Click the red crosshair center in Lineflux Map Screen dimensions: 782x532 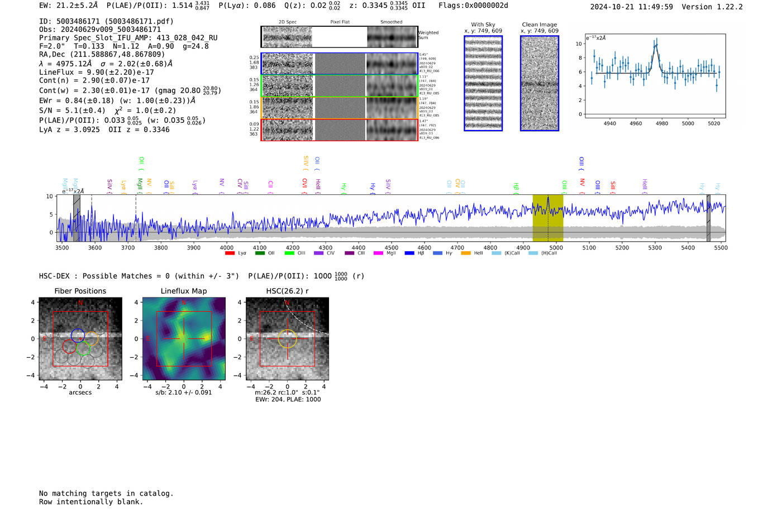[184, 339]
